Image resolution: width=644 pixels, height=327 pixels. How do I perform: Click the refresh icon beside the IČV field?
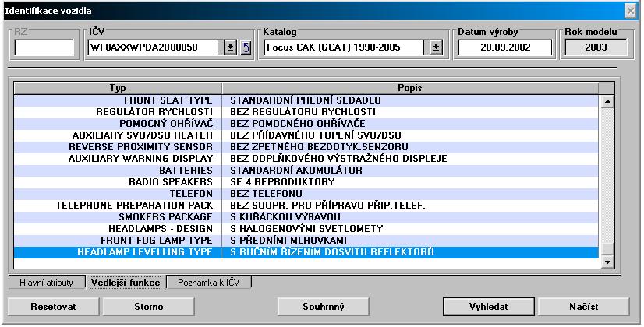[244, 47]
